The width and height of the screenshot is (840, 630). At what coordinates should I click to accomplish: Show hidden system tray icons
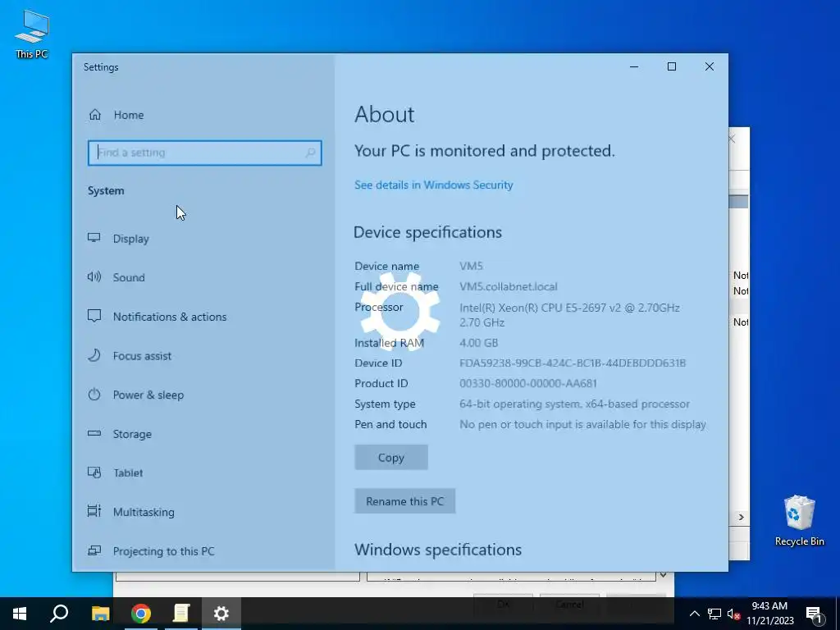coord(694,614)
